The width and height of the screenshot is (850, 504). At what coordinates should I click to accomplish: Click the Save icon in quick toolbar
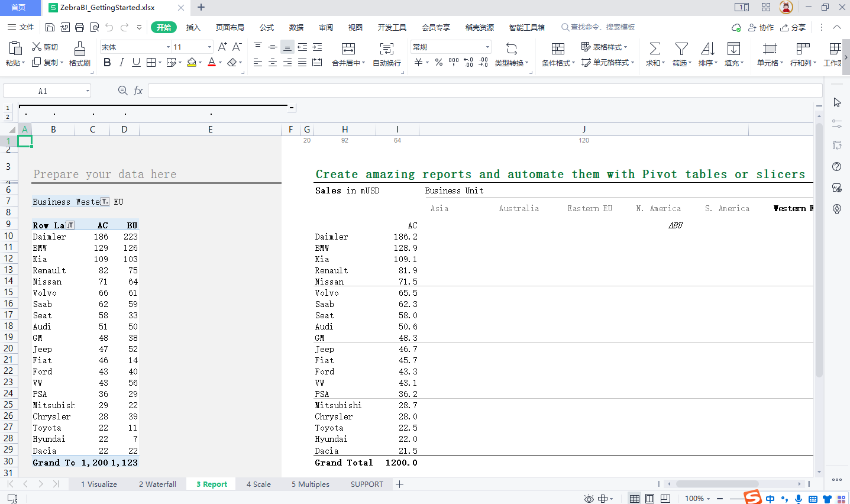pyautogui.click(x=50, y=27)
